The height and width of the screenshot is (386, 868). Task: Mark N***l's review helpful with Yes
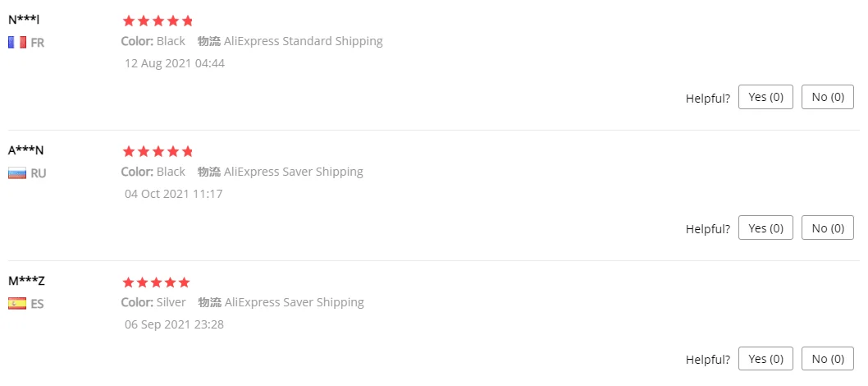pyautogui.click(x=765, y=97)
